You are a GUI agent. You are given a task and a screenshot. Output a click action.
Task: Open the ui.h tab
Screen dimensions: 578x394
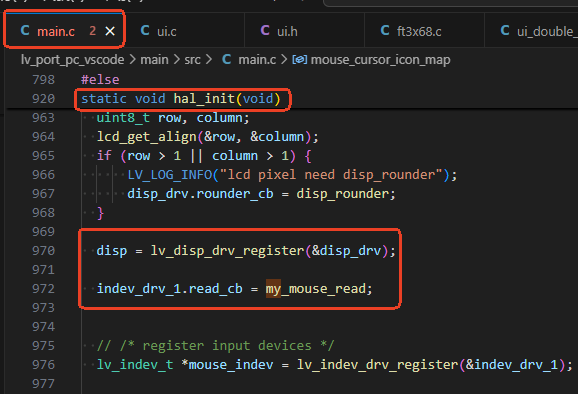(287, 31)
